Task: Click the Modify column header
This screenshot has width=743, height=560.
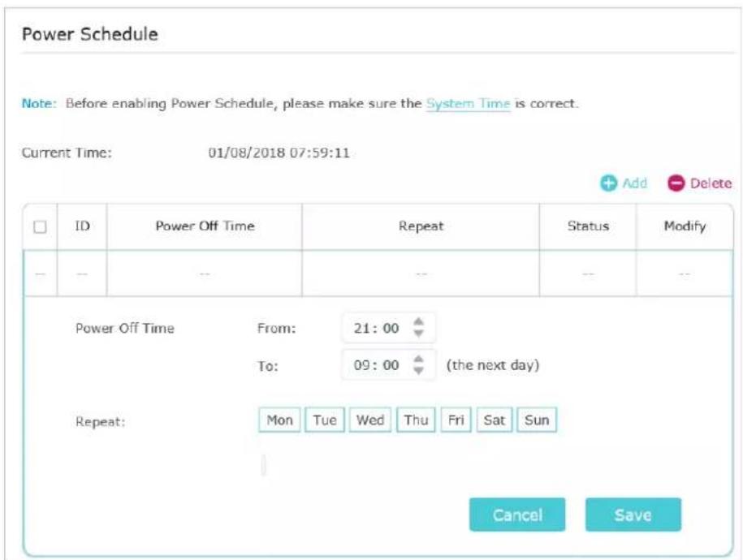Action: tap(685, 226)
